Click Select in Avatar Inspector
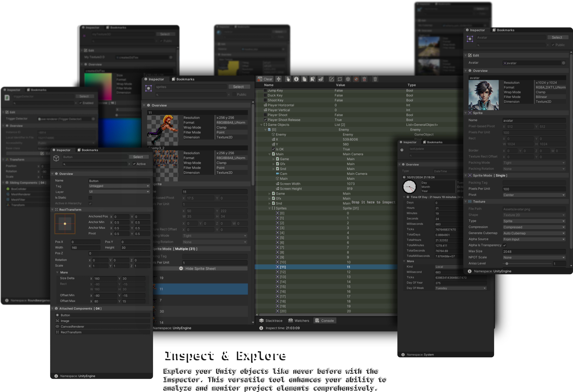The image size is (573, 392). (558, 37)
